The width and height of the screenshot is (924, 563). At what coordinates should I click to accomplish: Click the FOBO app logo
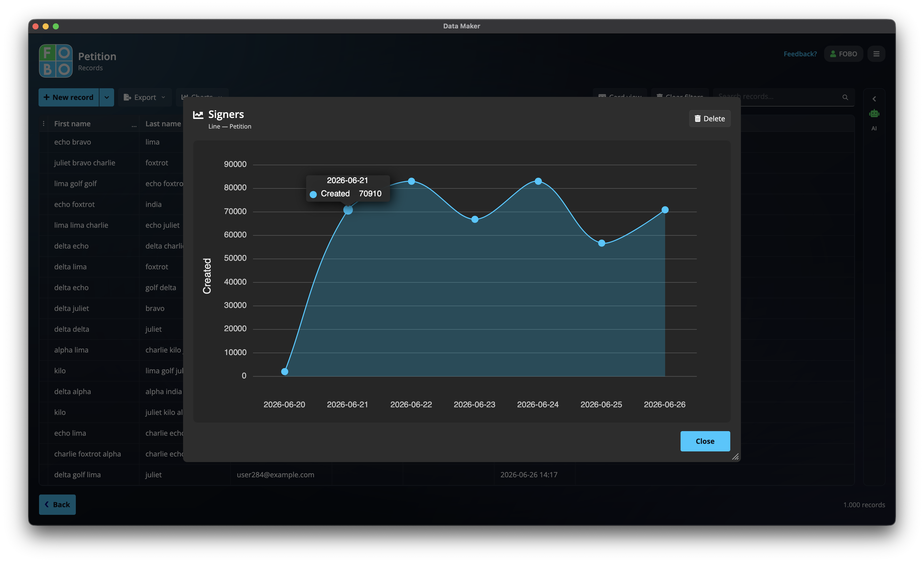pos(56,61)
